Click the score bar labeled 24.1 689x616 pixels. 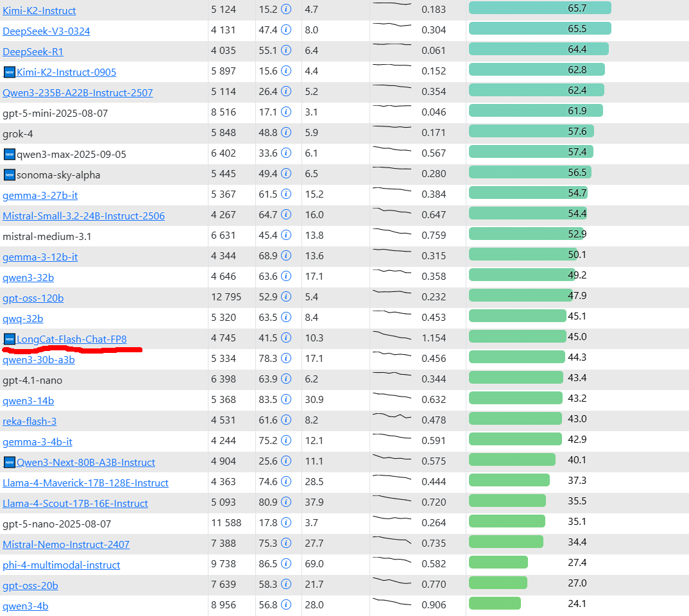coord(495,603)
